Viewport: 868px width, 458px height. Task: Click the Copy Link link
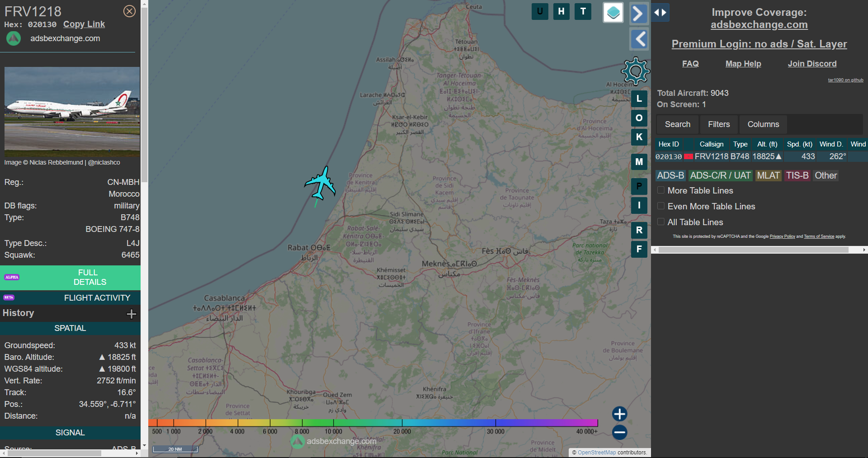[x=84, y=24]
